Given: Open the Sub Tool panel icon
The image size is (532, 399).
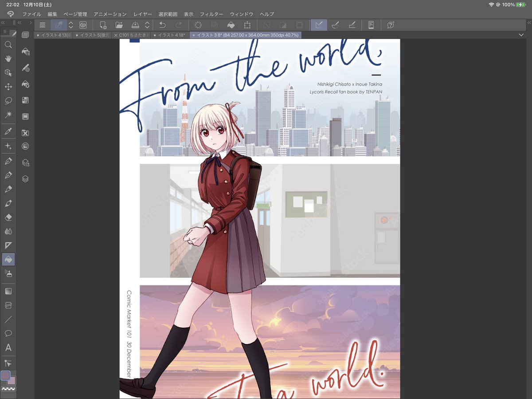Looking at the screenshot, I should 25,52.
